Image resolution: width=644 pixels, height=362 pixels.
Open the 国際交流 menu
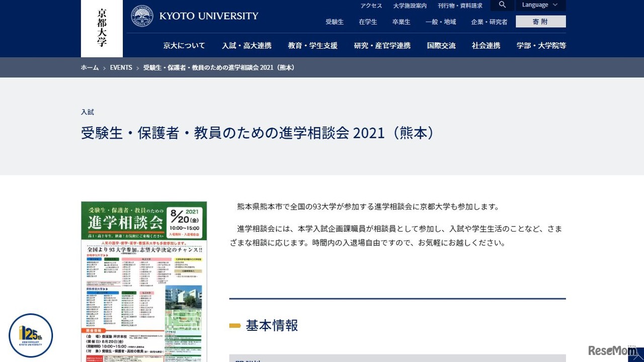click(441, 45)
